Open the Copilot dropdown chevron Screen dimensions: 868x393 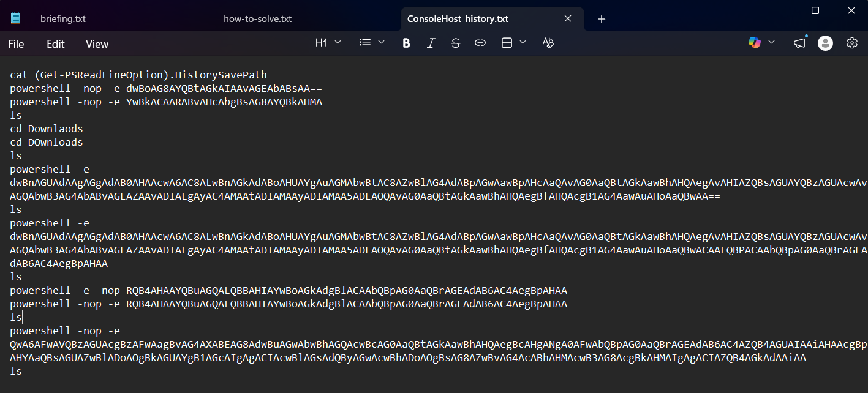(771, 42)
